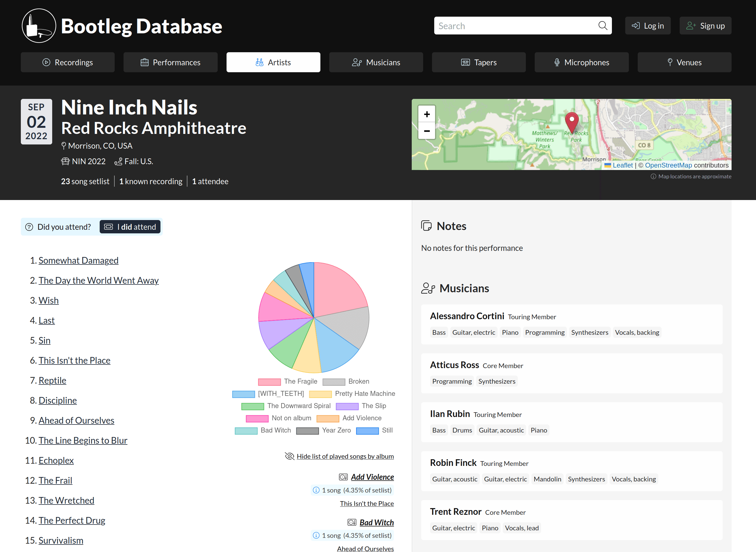Open musician Ilan Rubin
Screen dimensions: 756x552
tap(450, 414)
